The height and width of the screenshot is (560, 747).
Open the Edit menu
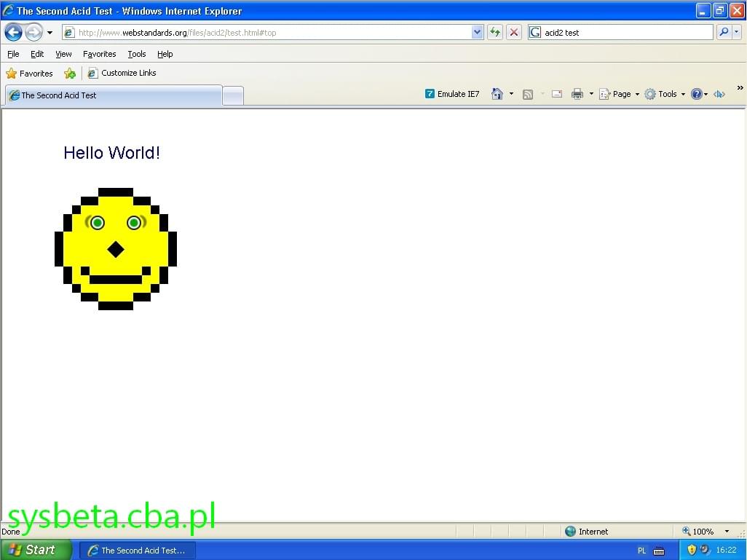tap(37, 54)
